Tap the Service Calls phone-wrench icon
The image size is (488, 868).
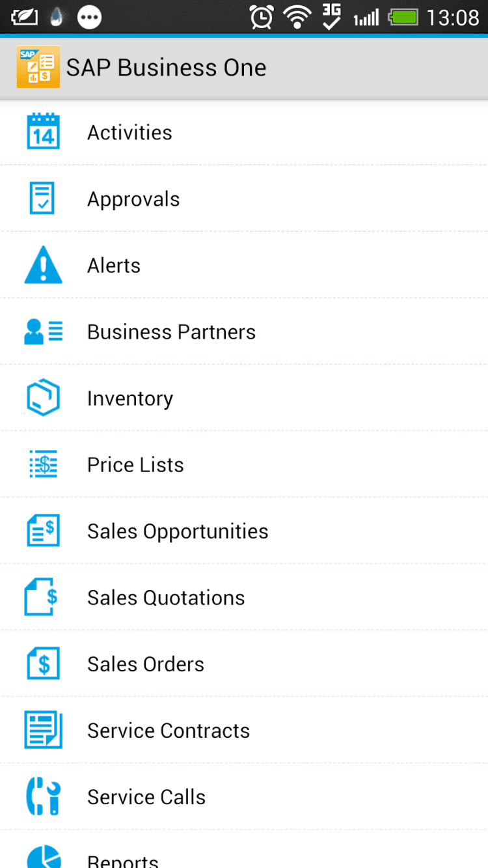click(43, 796)
